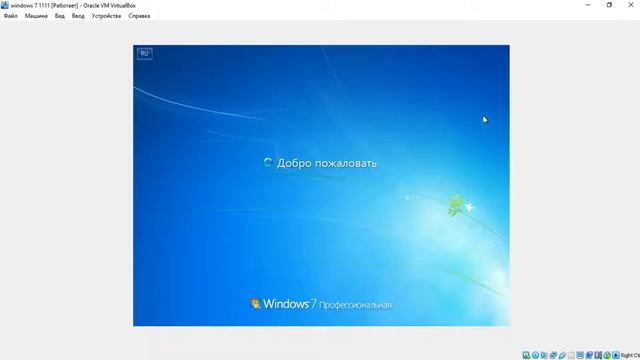This screenshot has height=360, width=640.
Task: Click the Добро пожаловать welcome text
Action: [327, 163]
